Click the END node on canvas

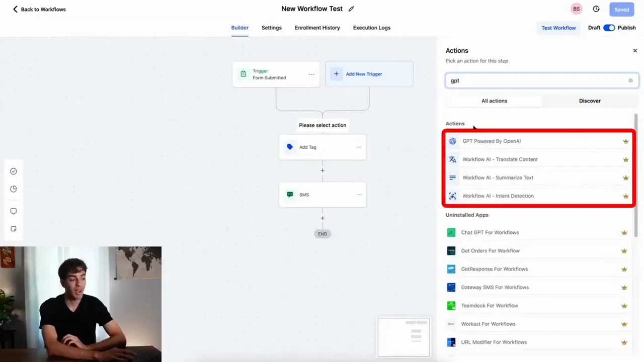[323, 234]
